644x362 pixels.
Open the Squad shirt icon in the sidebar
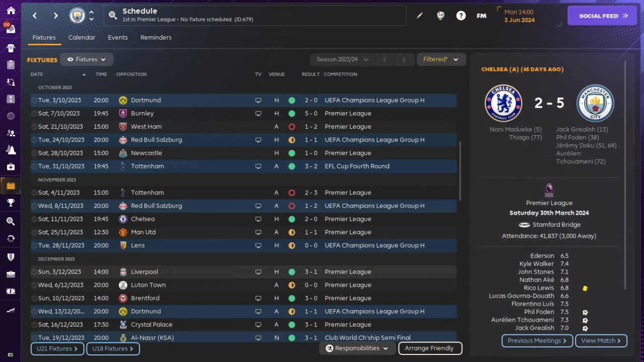11,48
